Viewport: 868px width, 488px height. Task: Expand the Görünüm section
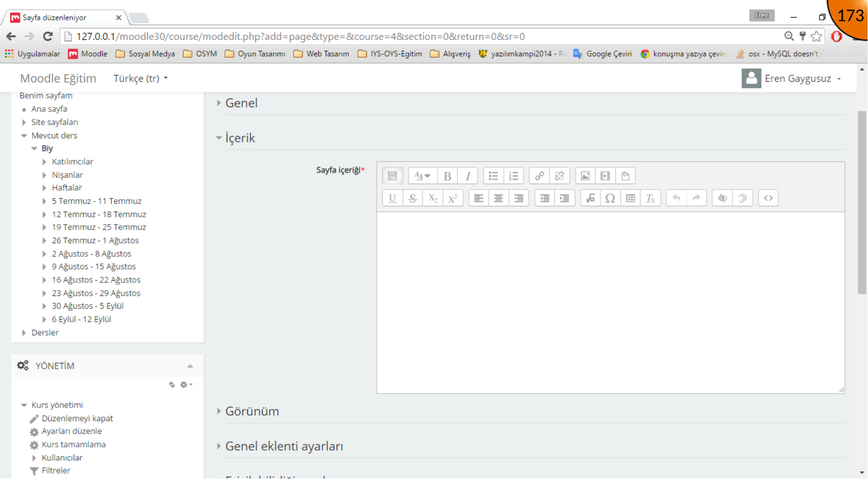point(252,411)
